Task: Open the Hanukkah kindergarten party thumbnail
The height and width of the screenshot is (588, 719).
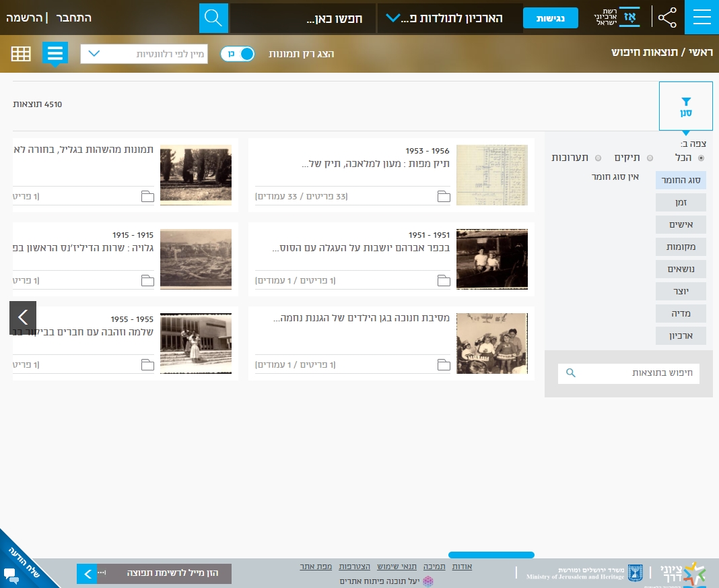Action: (x=492, y=343)
